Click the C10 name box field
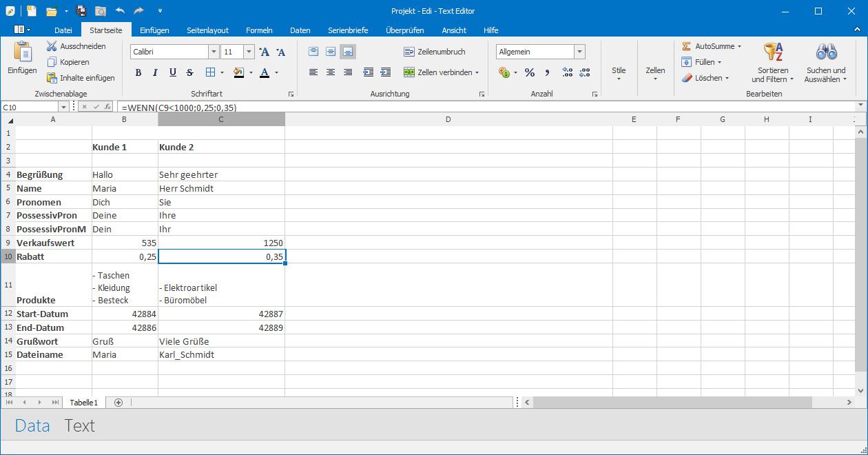 (30, 107)
